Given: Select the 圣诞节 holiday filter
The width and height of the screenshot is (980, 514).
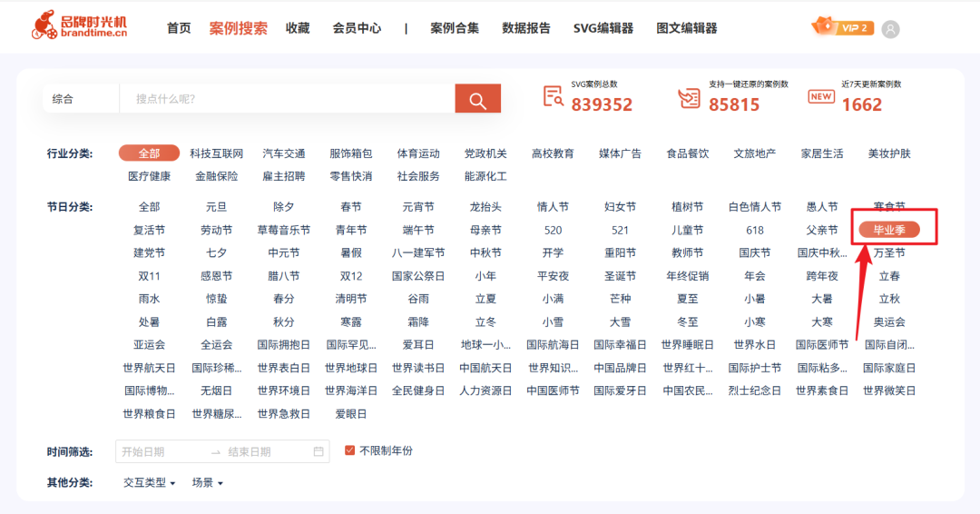Looking at the screenshot, I should (620, 276).
